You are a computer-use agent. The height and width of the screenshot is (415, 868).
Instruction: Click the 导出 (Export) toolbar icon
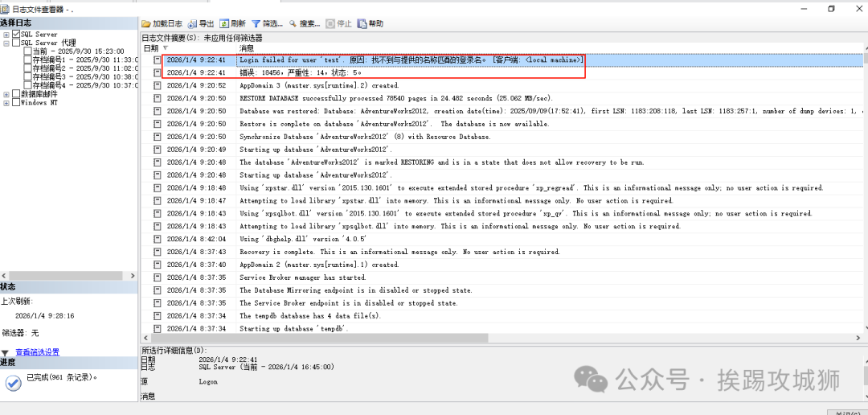[192, 24]
